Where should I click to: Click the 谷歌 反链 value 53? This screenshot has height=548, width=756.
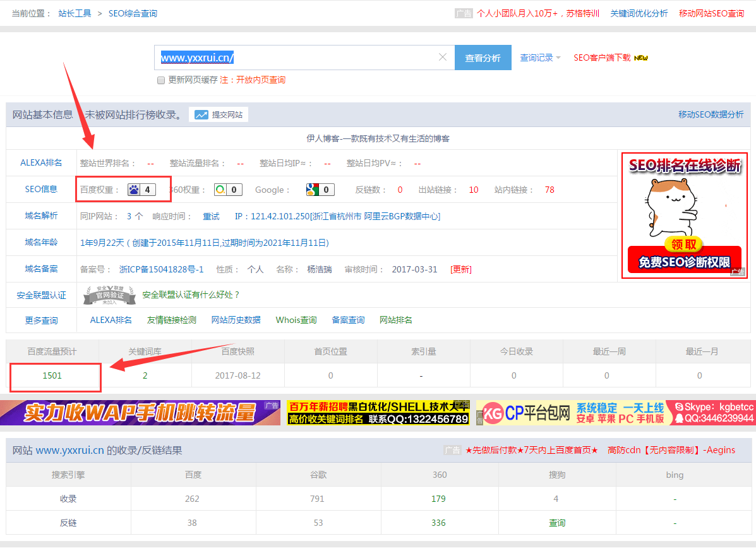(x=318, y=523)
